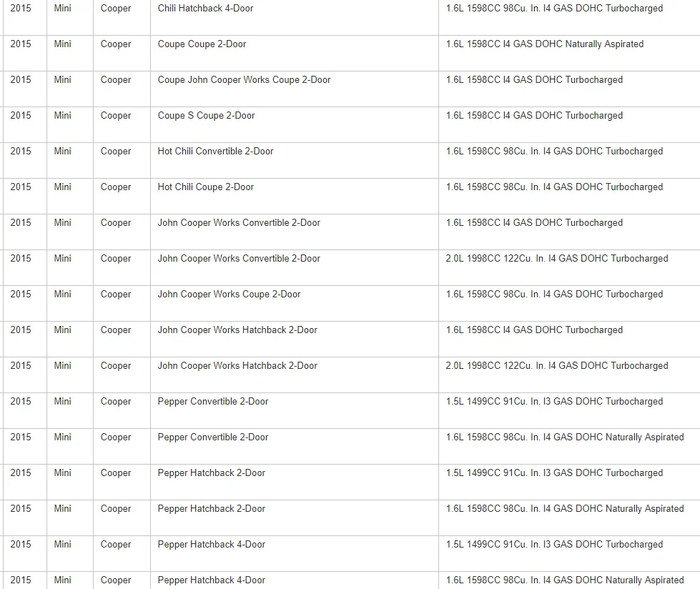Screen dimensions: 700x589
Task: Click the year 2015 in the Chili Hatchback row
Action: (x=21, y=9)
